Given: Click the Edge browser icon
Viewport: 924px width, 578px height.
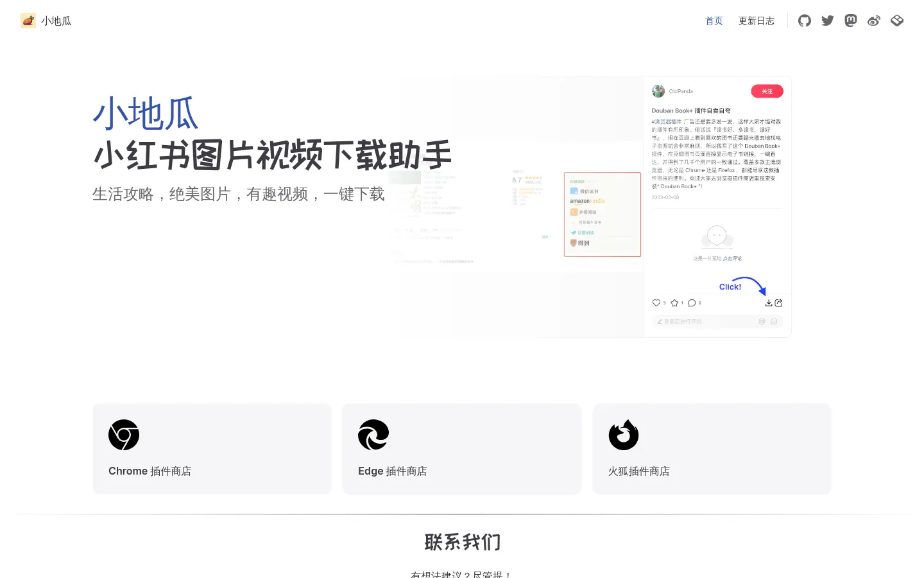Looking at the screenshot, I should [373, 435].
